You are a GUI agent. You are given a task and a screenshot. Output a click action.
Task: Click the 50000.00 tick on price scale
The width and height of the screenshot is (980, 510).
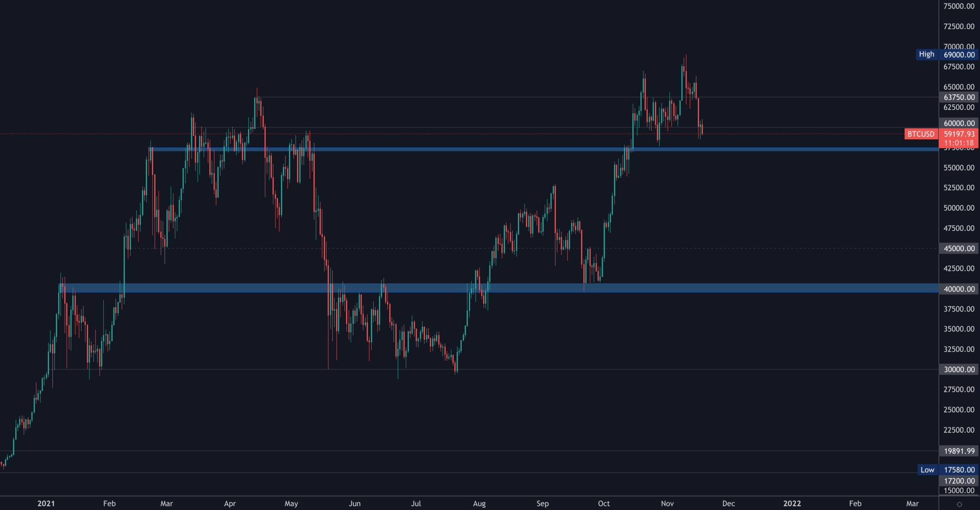959,208
